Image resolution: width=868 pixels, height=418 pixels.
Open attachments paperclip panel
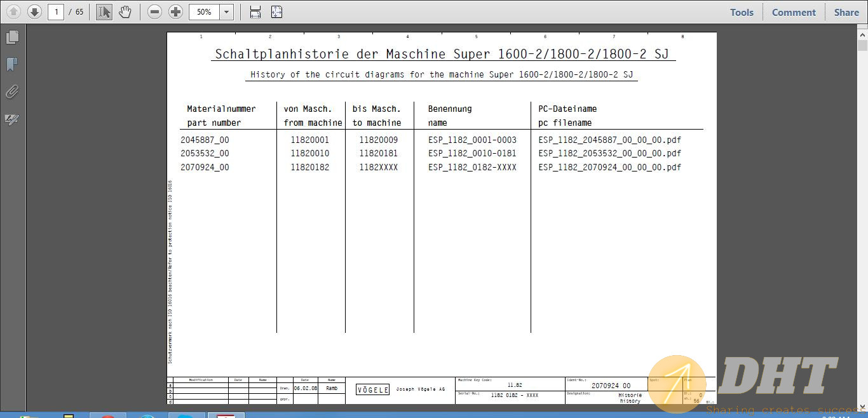(x=12, y=92)
